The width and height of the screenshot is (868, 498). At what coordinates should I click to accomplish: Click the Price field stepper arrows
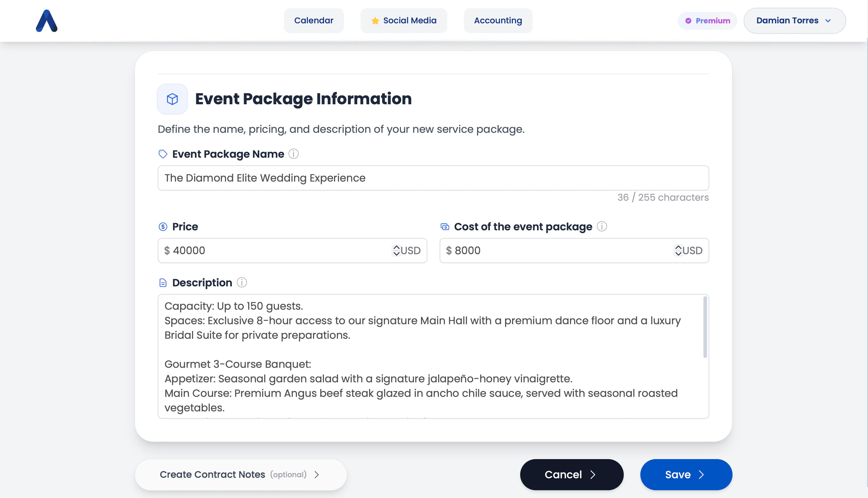pyautogui.click(x=396, y=250)
